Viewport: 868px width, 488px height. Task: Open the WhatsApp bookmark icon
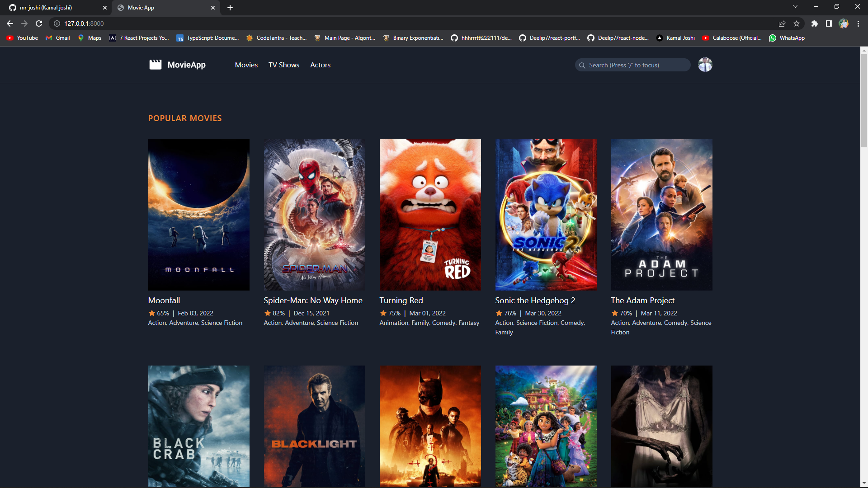click(773, 38)
